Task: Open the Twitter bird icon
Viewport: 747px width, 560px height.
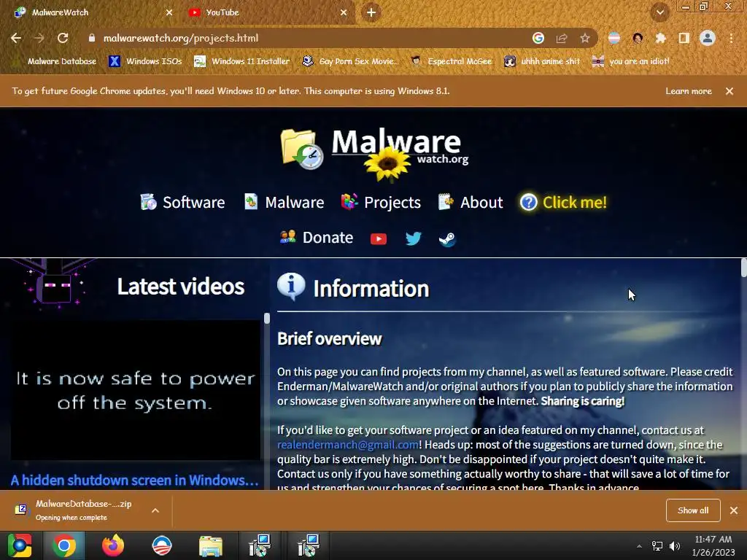Action: (413, 238)
